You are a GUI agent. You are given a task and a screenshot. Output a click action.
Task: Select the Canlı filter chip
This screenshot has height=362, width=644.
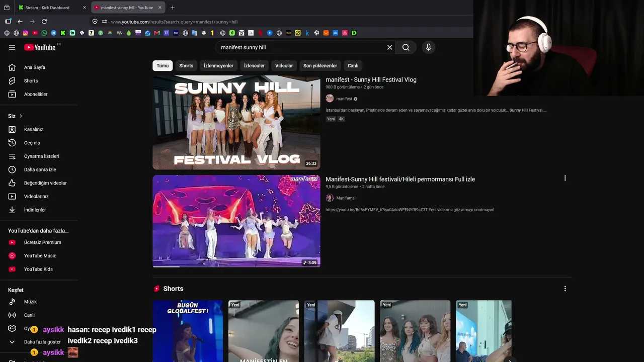353,66
